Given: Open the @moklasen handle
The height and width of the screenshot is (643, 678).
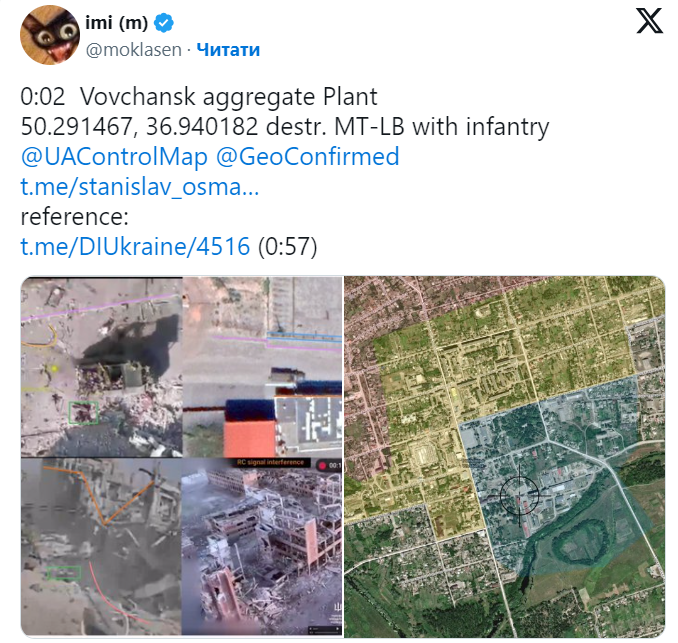Looking at the screenshot, I should pos(134,50).
